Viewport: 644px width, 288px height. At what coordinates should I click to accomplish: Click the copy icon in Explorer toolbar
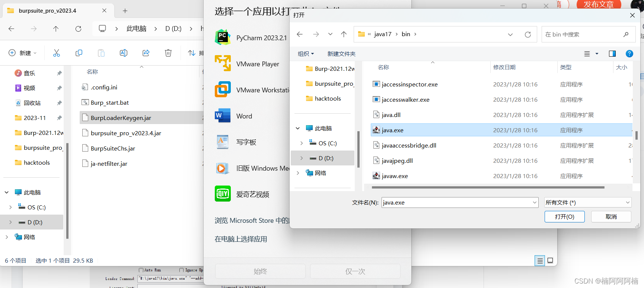pos(79,53)
